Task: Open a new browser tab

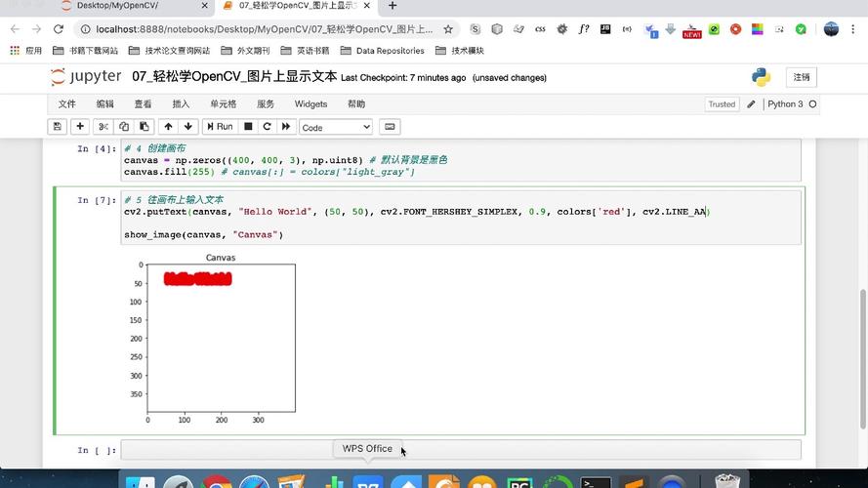Action: (393, 6)
